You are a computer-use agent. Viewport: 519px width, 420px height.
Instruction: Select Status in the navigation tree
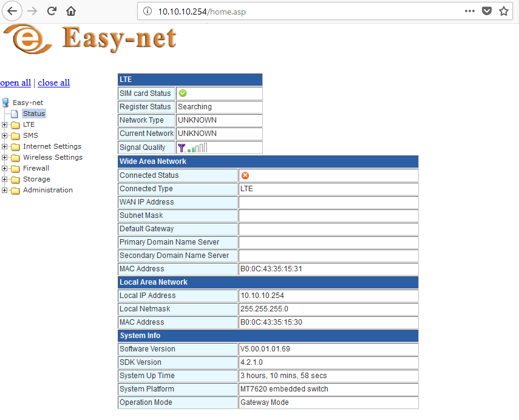[x=34, y=113]
